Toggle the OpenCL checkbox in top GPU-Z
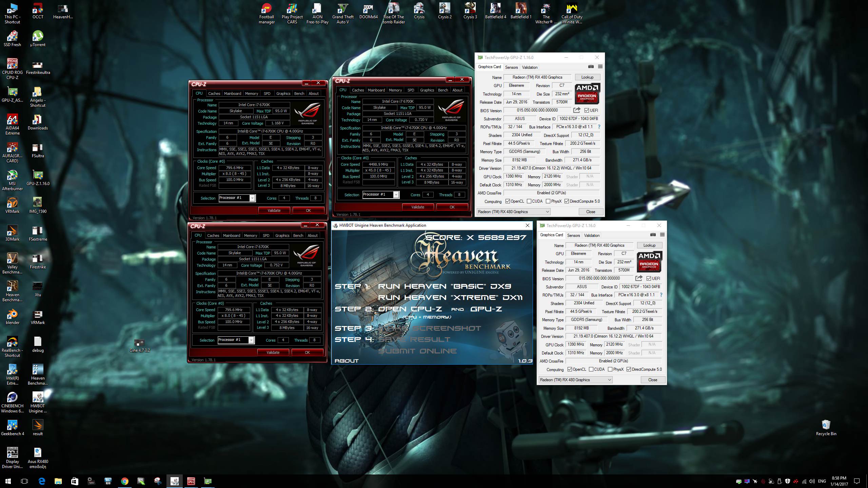 [508, 201]
